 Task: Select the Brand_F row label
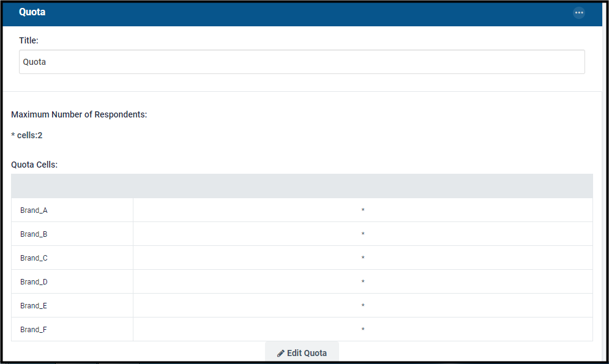(x=34, y=330)
